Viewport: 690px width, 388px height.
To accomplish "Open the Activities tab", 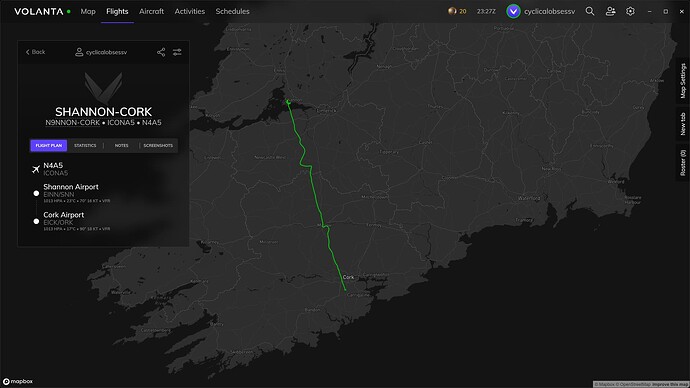I will click(x=190, y=11).
